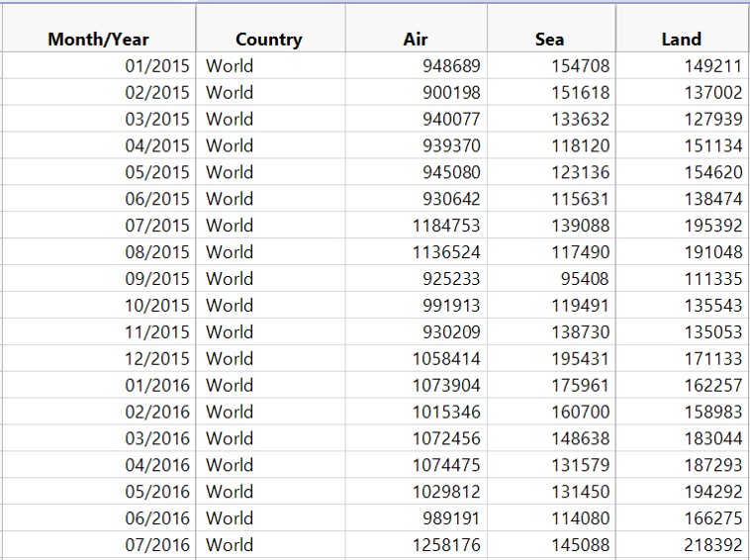Viewport: 750px width, 560px height.
Task: Click Air value 1258176
Action: click(445, 544)
